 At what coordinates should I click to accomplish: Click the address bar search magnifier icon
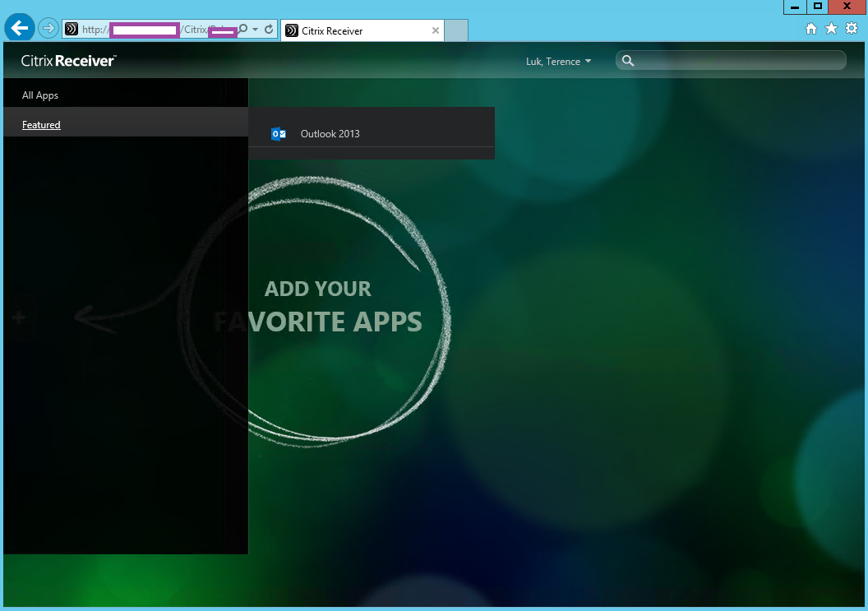243,29
